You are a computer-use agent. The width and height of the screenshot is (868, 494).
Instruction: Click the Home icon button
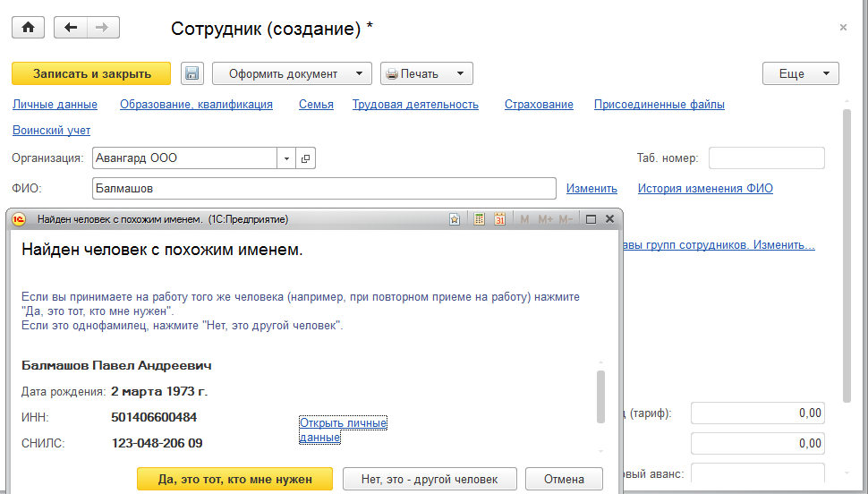pyautogui.click(x=28, y=28)
